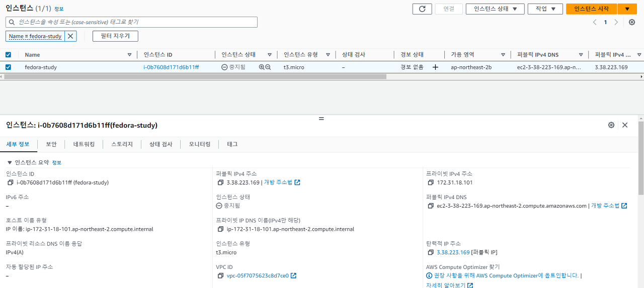The height and width of the screenshot is (288, 644).
Task: Copy the VPC ID
Action: click(220, 275)
